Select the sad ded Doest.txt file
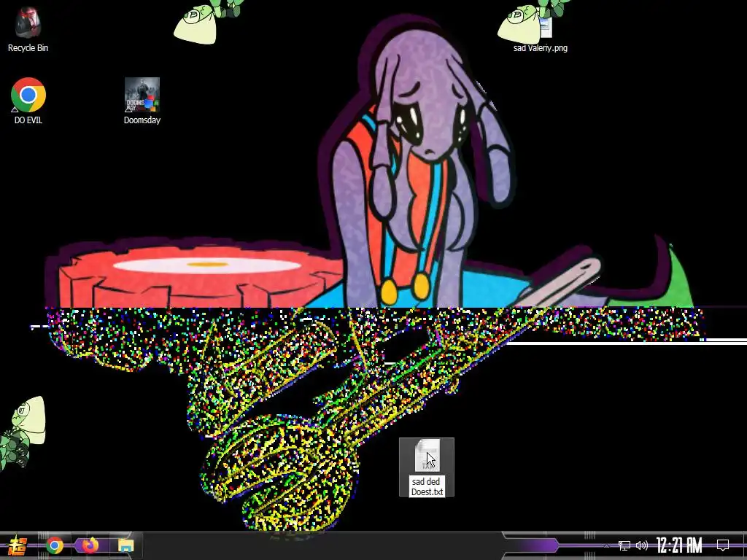Screen dimensions: 747x560 click(427, 467)
